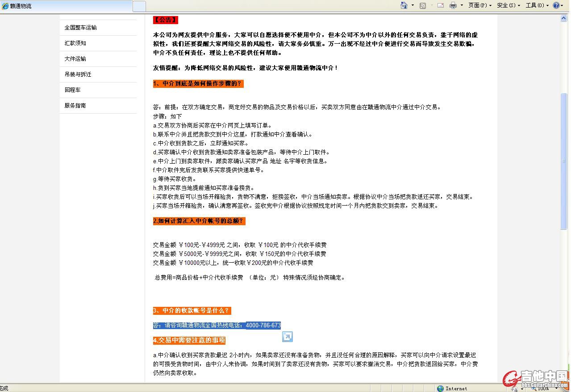The image size is (571, 392).
Task: Open 吊装与拆迁 sidebar link
Action: click(78, 74)
